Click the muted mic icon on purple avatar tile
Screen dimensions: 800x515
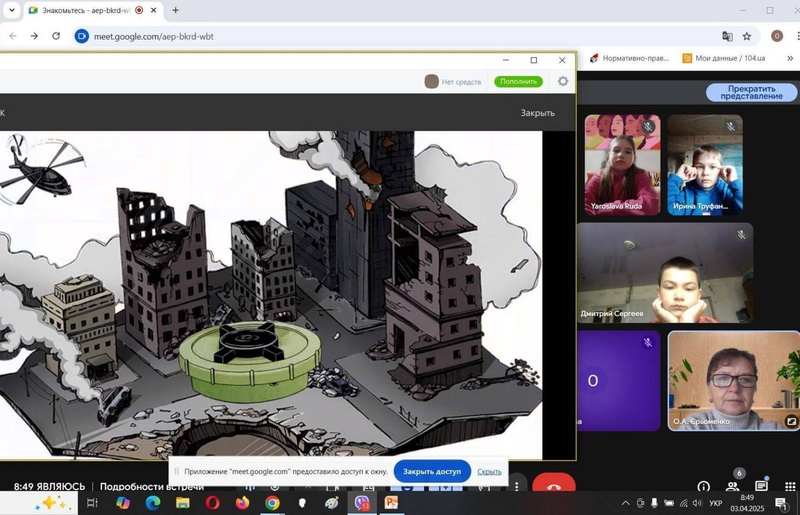[x=648, y=342]
